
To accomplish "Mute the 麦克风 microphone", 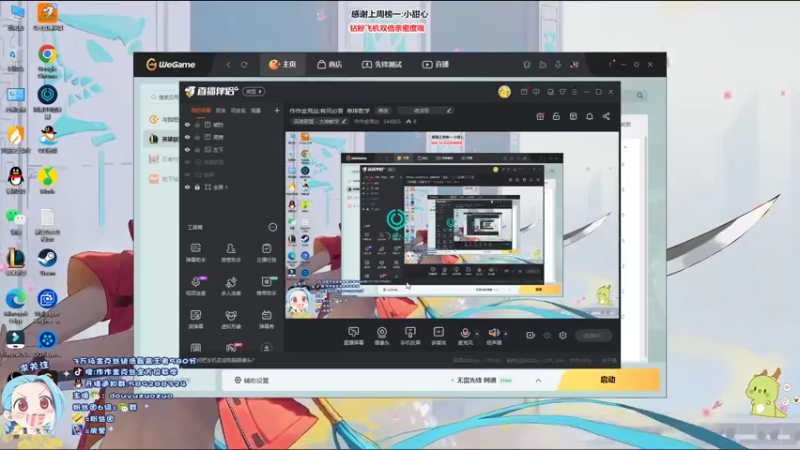I will tap(465, 336).
